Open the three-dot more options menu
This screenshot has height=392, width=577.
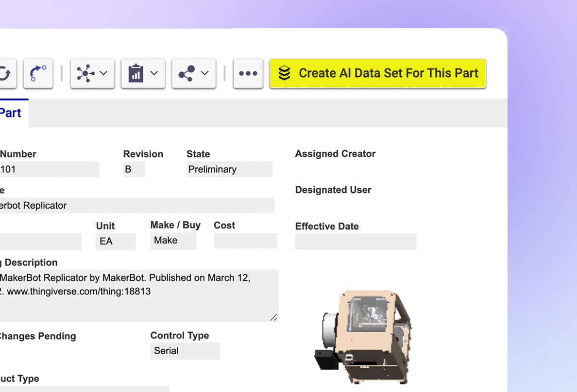tap(248, 74)
